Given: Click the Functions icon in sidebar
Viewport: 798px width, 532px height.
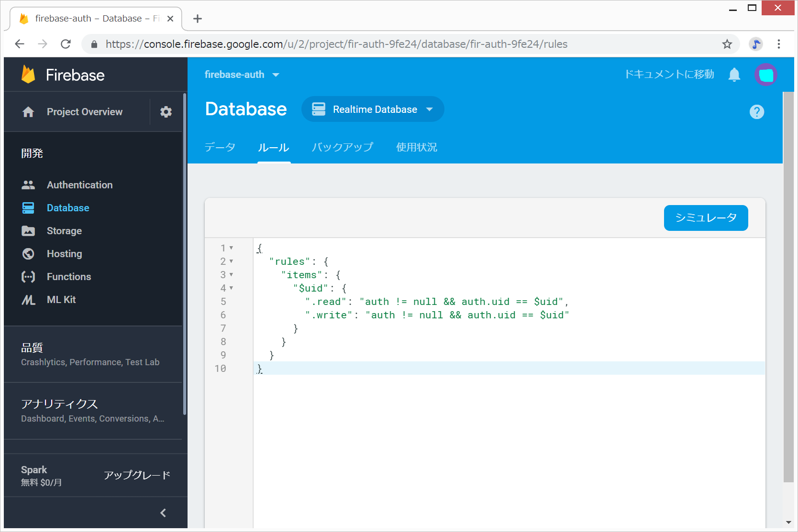Looking at the screenshot, I should click(28, 277).
